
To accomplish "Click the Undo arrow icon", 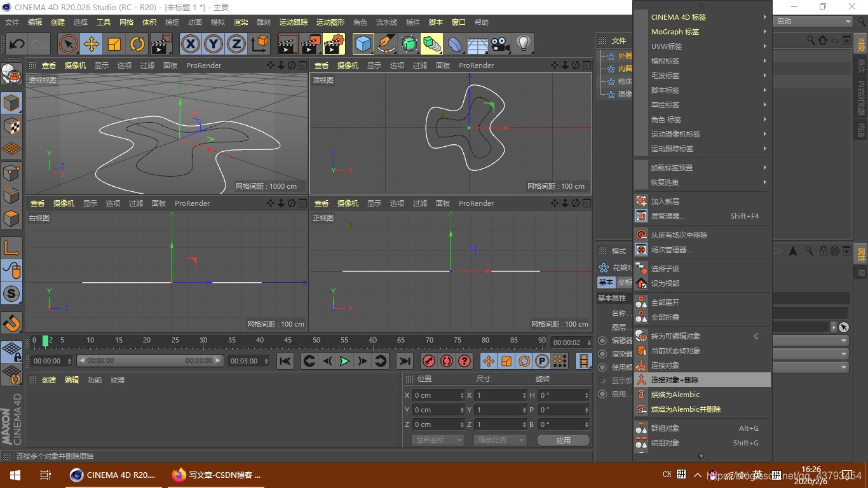I will (17, 44).
